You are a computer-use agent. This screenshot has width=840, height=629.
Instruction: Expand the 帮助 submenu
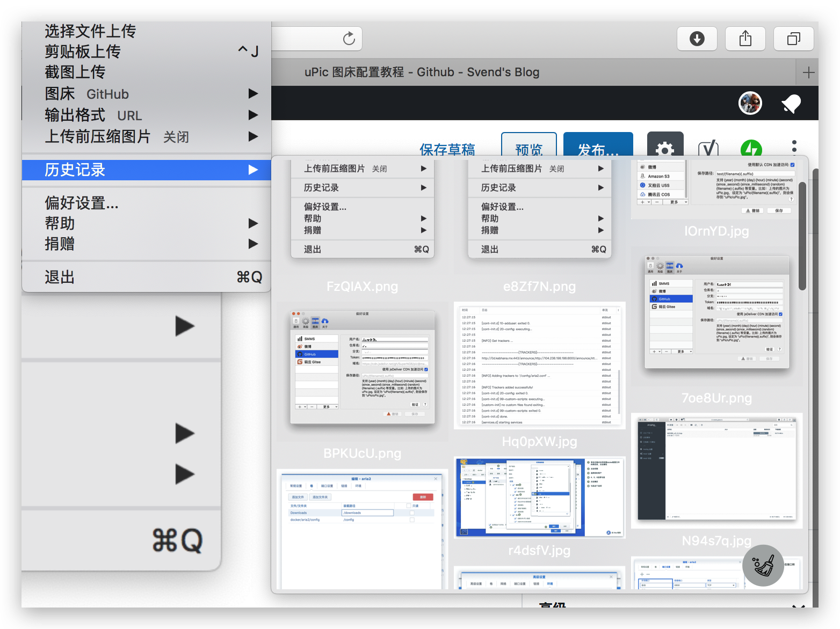146,223
